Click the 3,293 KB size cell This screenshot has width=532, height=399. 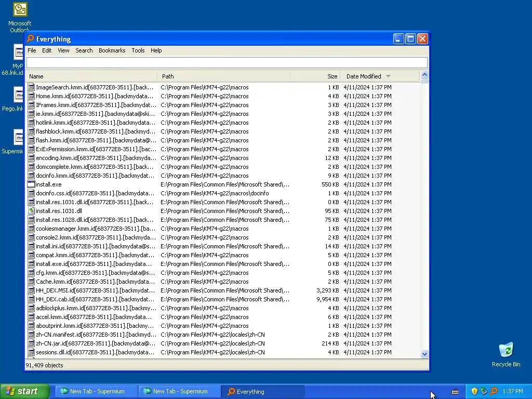point(328,290)
